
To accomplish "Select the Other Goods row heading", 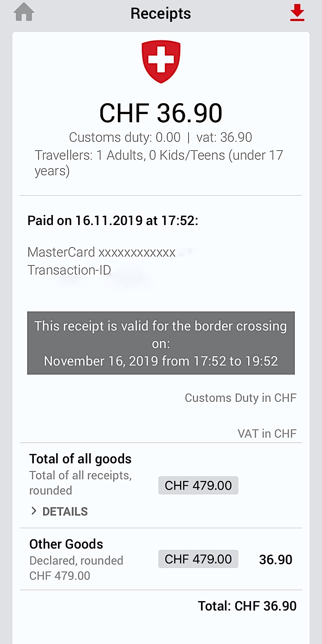I will [66, 544].
